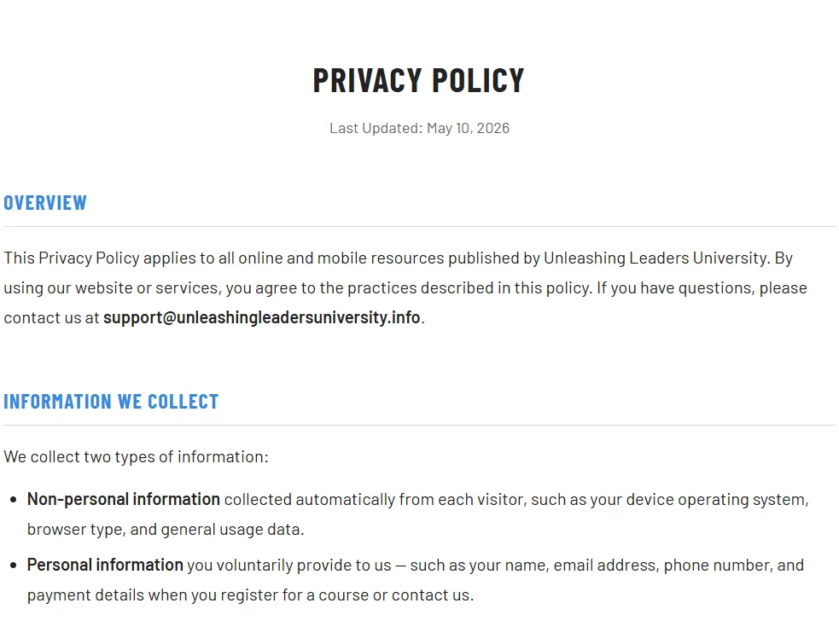The image size is (839, 644).
Task: Click the Last Updated: May 10, 2026 text
Action: pyautogui.click(x=420, y=128)
